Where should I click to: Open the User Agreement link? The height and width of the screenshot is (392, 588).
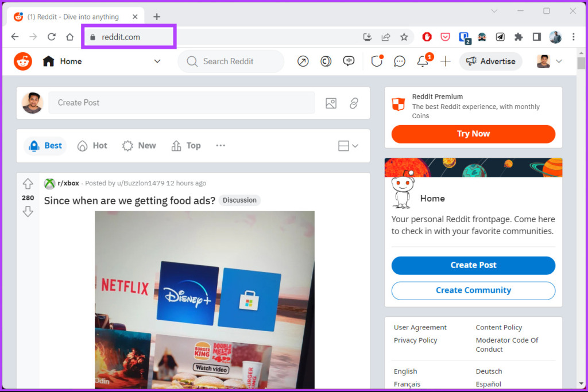pos(420,328)
